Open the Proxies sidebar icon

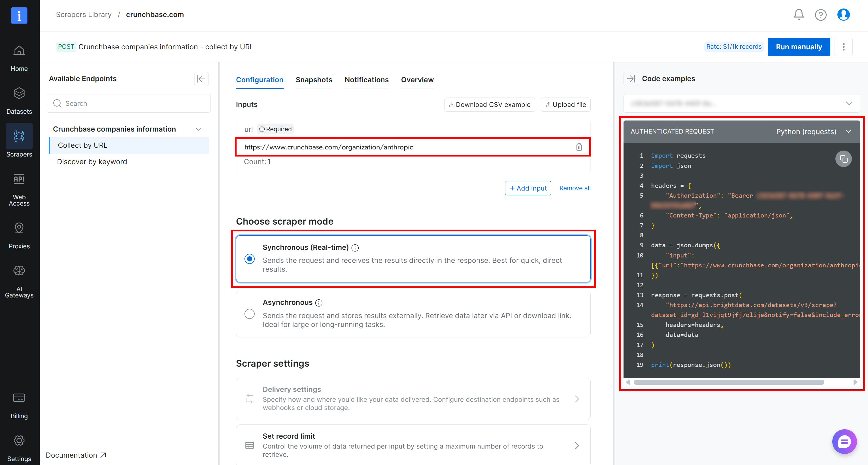click(19, 228)
